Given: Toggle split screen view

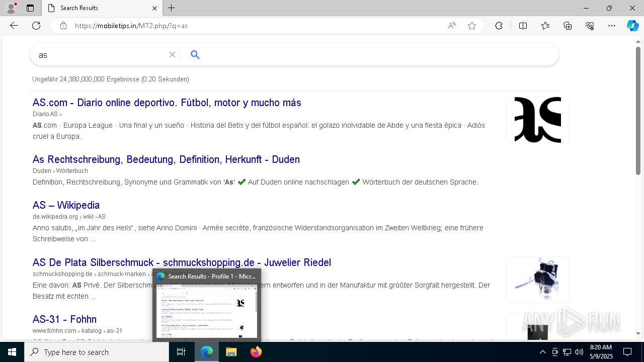Looking at the screenshot, I should click(523, 26).
